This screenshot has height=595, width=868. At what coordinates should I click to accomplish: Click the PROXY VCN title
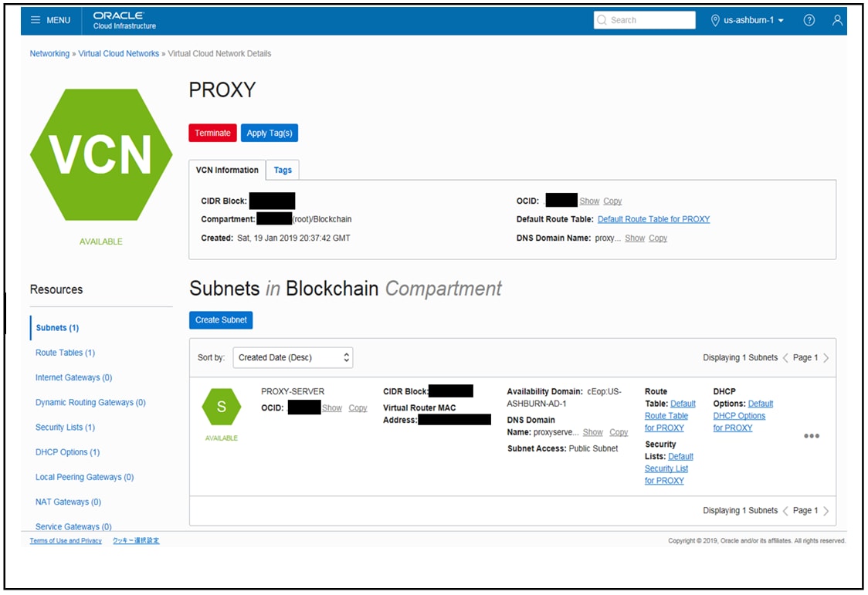point(222,90)
